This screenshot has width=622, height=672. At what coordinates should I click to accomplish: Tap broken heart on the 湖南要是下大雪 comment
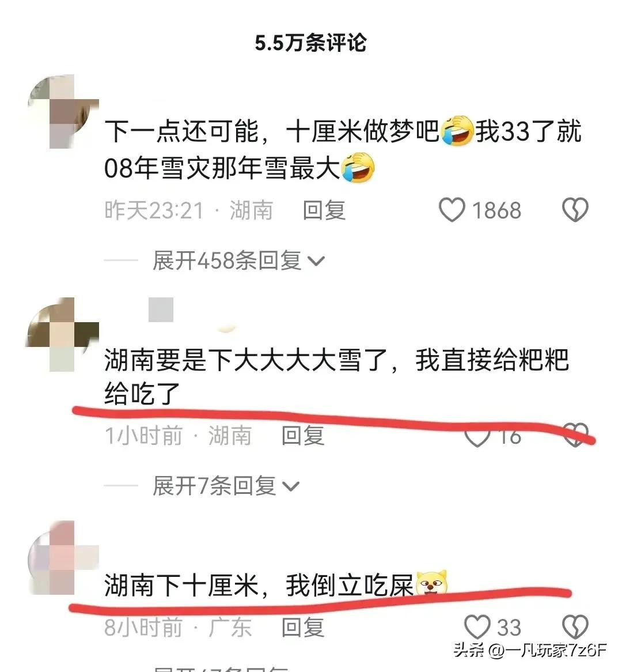point(575,436)
